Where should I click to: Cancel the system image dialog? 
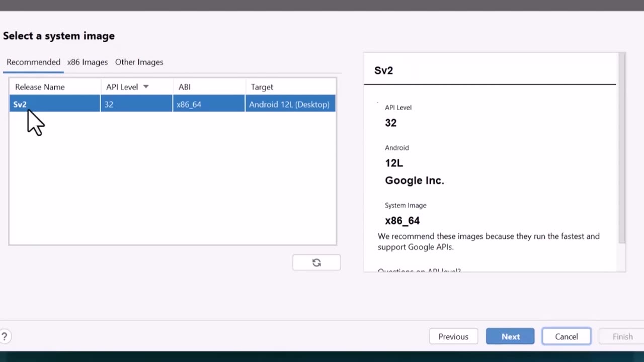coord(566,336)
